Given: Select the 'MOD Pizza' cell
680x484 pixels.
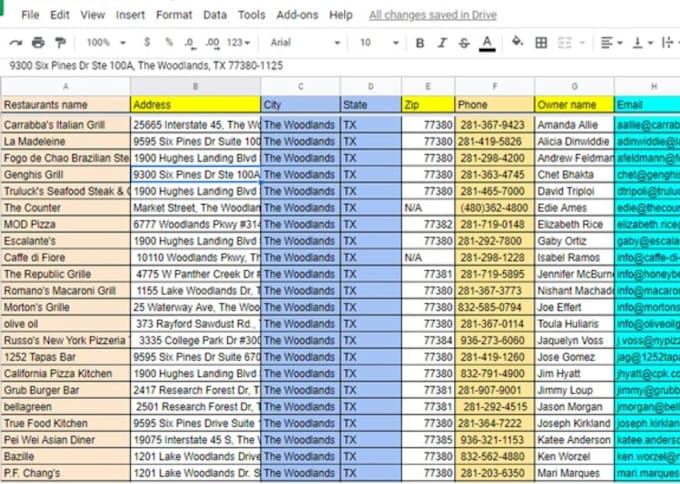Looking at the screenshot, I should coord(65,224).
